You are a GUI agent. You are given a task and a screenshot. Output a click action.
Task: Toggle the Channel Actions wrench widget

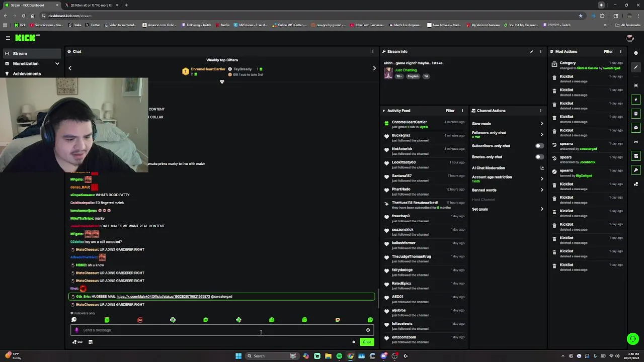(x=636, y=170)
